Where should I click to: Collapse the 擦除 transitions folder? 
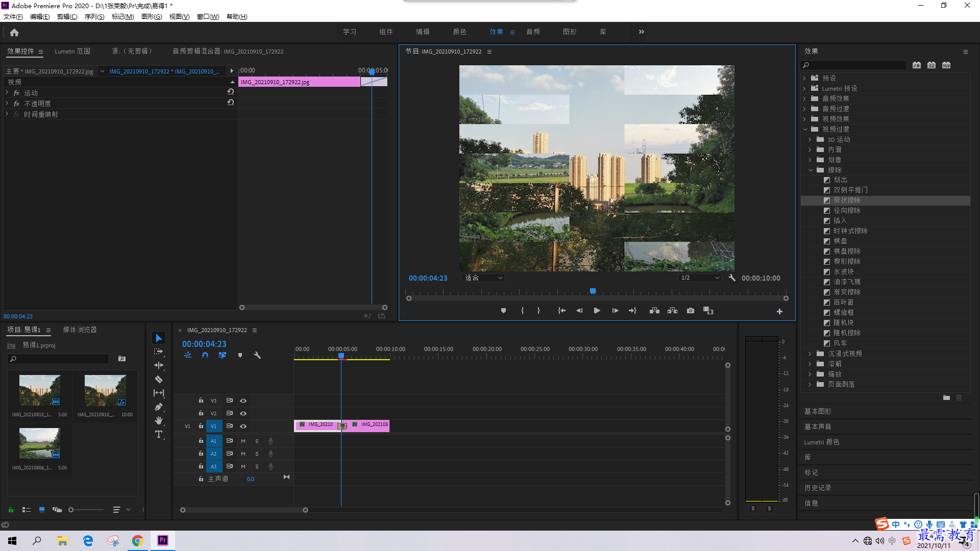coord(811,170)
